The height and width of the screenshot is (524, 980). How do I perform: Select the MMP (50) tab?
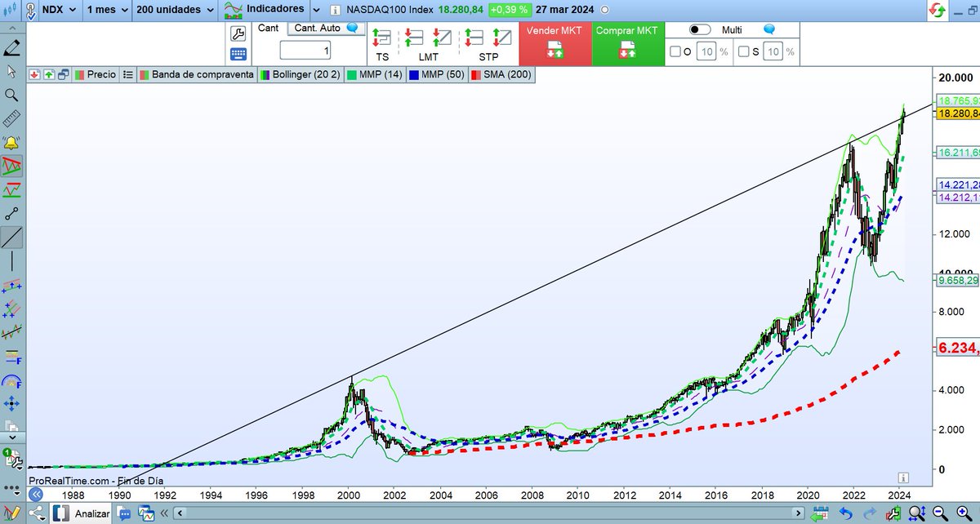(x=436, y=73)
